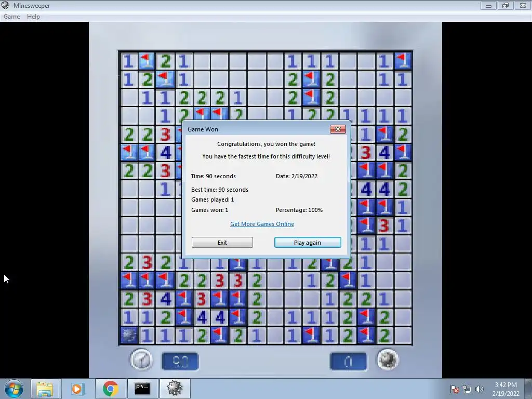Click rightmost flag in fifteenth row

[x=366, y=317]
